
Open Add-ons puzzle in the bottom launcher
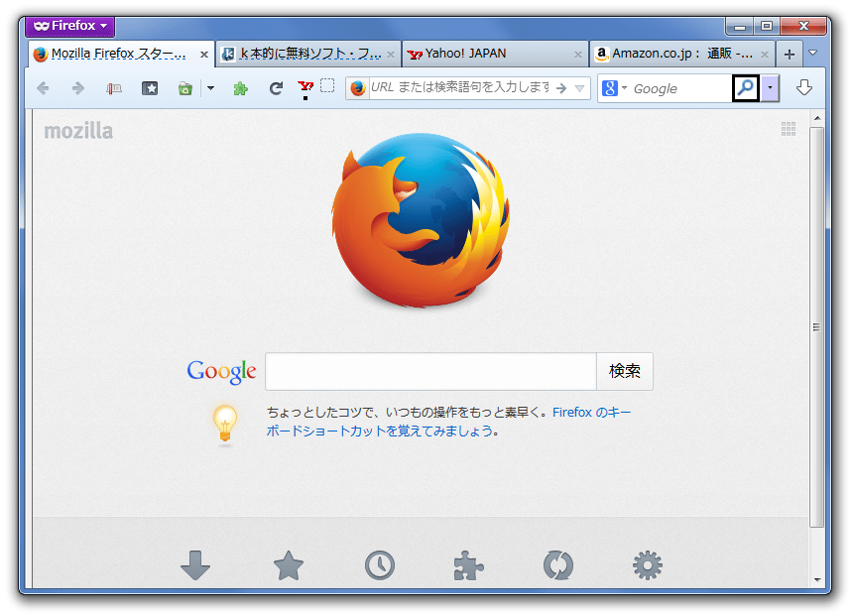tap(468, 565)
